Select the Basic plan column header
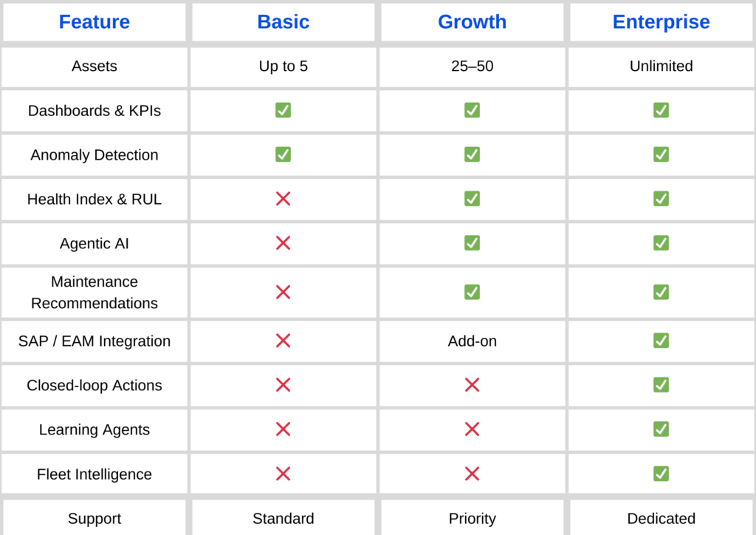 (283, 22)
